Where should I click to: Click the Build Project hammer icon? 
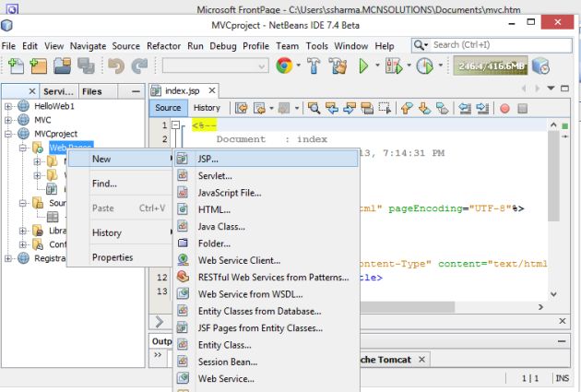click(x=314, y=66)
